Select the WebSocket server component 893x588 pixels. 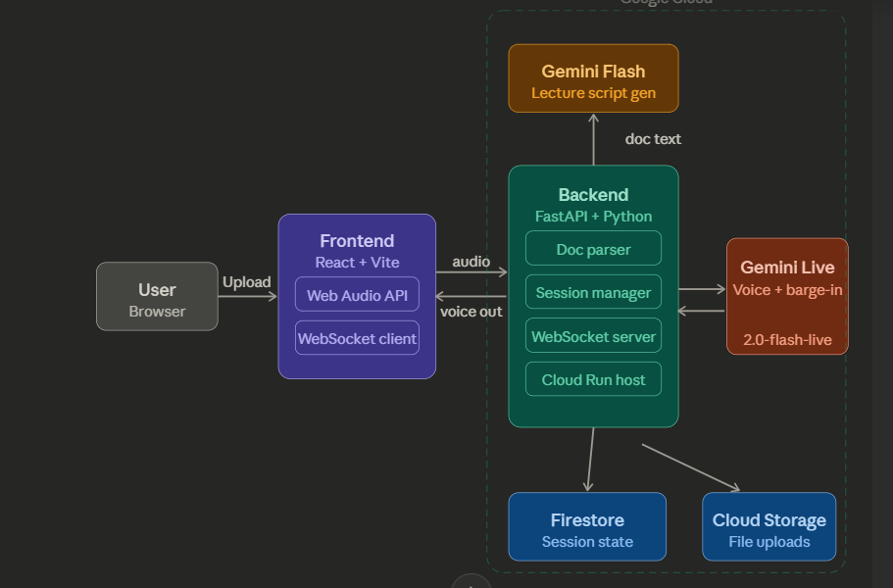(593, 335)
